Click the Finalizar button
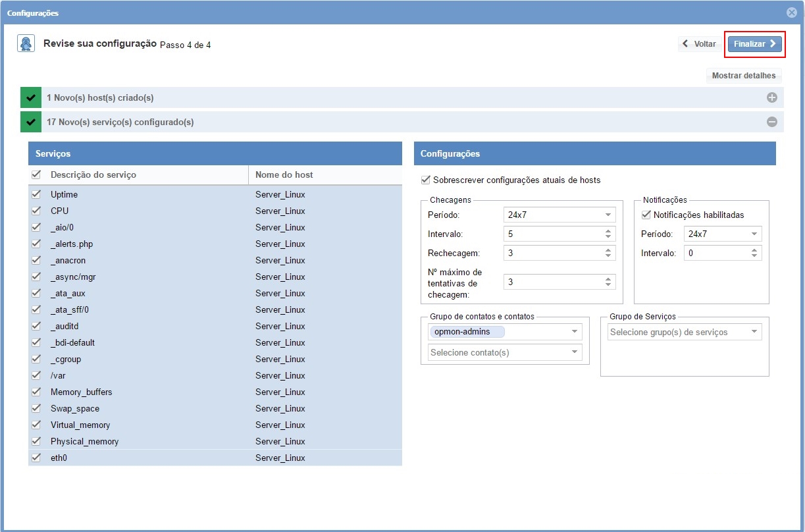Viewport: 805px width, 532px height. [x=754, y=44]
